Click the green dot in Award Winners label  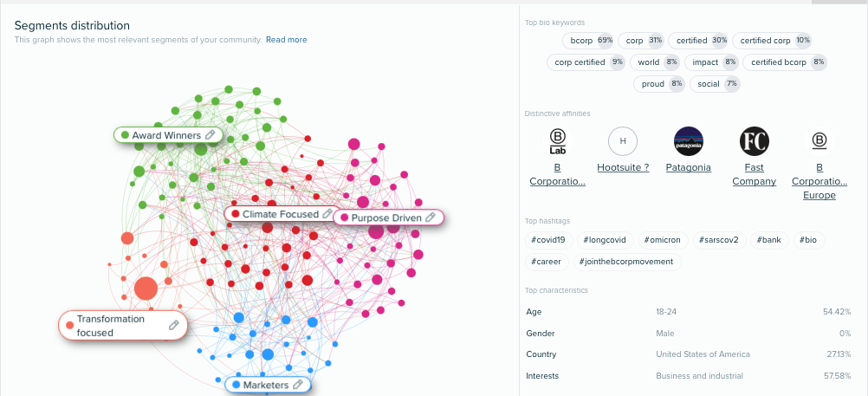[125, 135]
